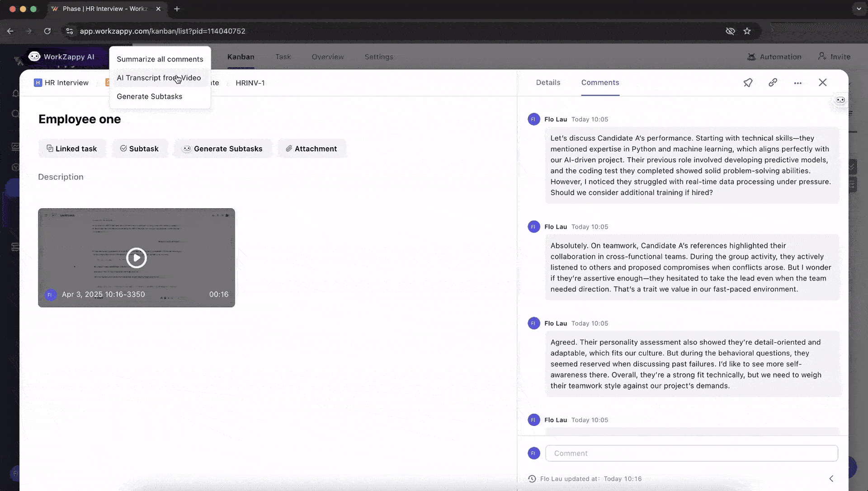This screenshot has height=491, width=868.
Task: Switch to the Details tab
Action: tap(548, 83)
